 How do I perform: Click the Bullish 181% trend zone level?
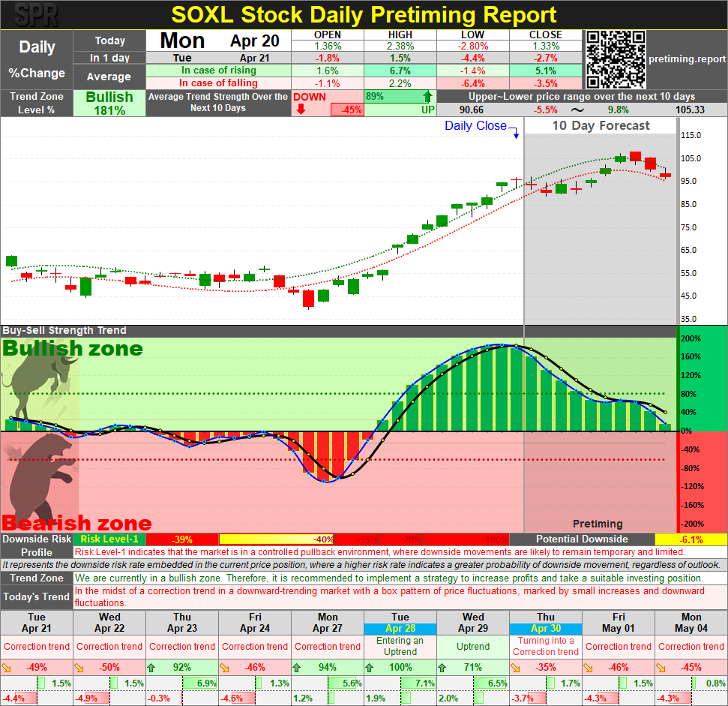(109, 103)
